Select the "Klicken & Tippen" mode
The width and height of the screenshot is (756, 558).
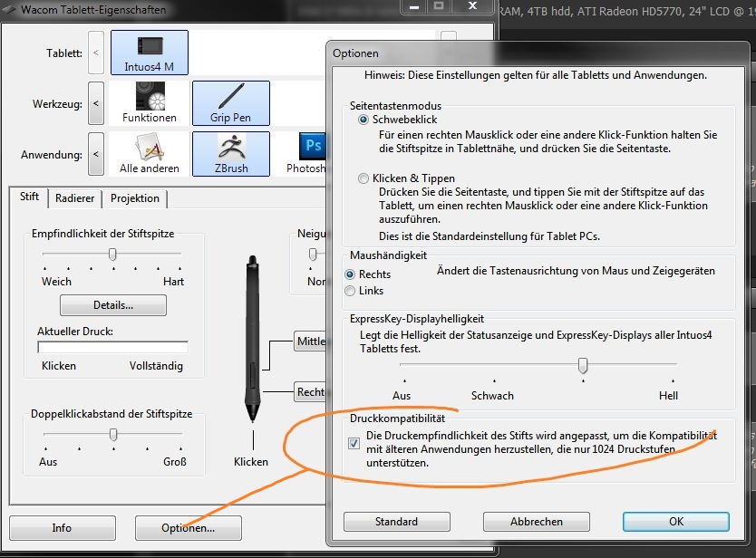pos(363,178)
